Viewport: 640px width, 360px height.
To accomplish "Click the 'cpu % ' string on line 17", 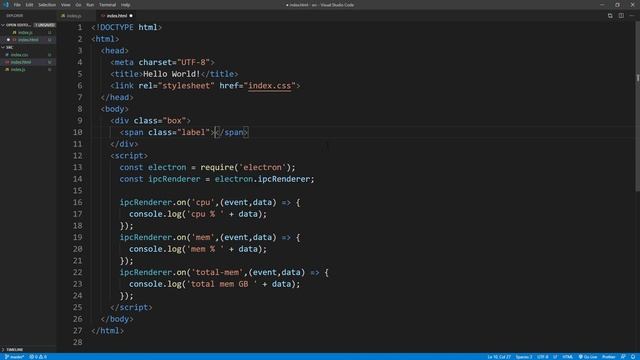I will click(x=205, y=214).
